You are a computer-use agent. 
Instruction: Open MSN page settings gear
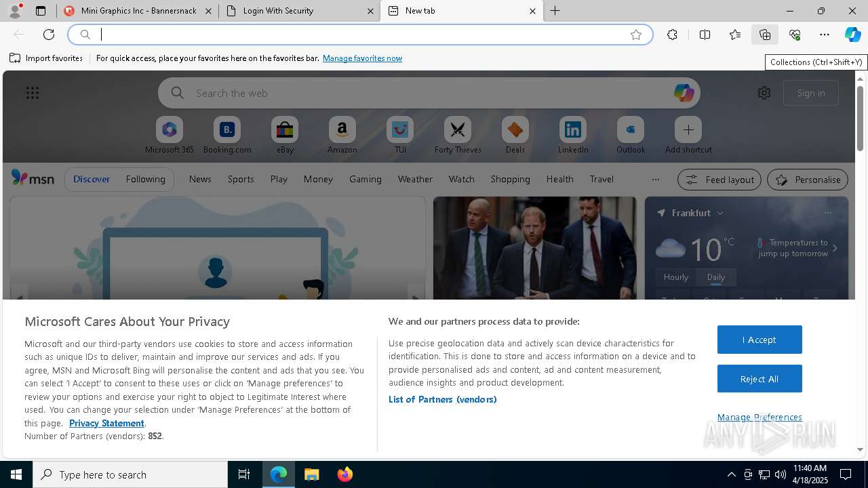coord(764,93)
